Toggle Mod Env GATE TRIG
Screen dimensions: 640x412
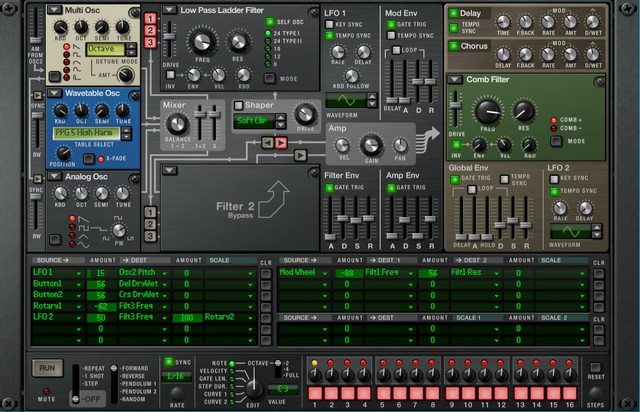[391, 24]
